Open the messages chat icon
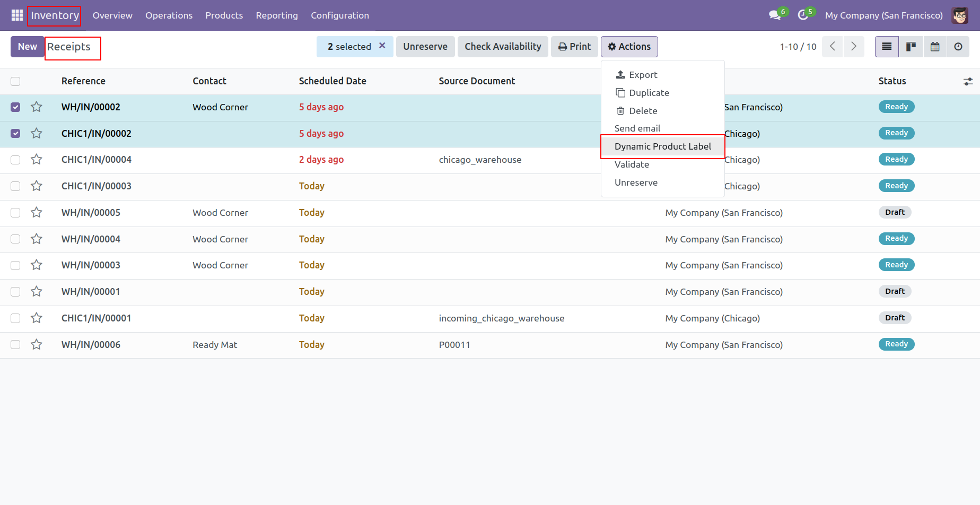This screenshot has width=980, height=505. [775, 15]
